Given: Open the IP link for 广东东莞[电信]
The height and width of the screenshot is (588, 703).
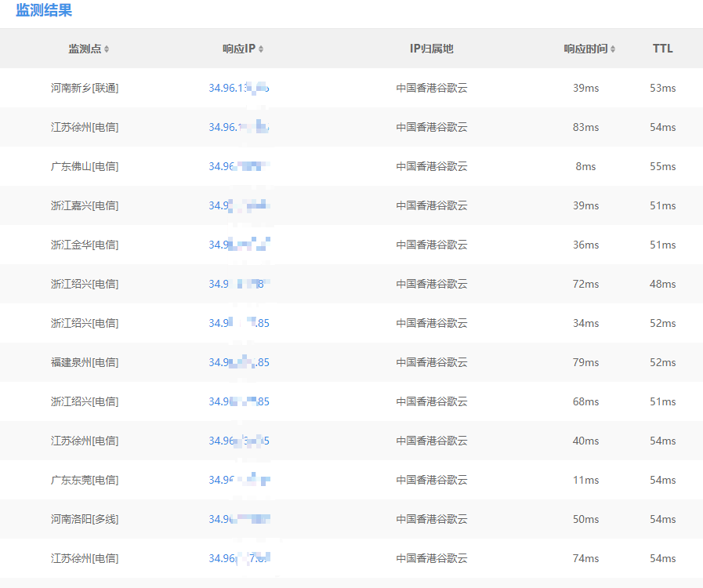Looking at the screenshot, I should point(239,480).
